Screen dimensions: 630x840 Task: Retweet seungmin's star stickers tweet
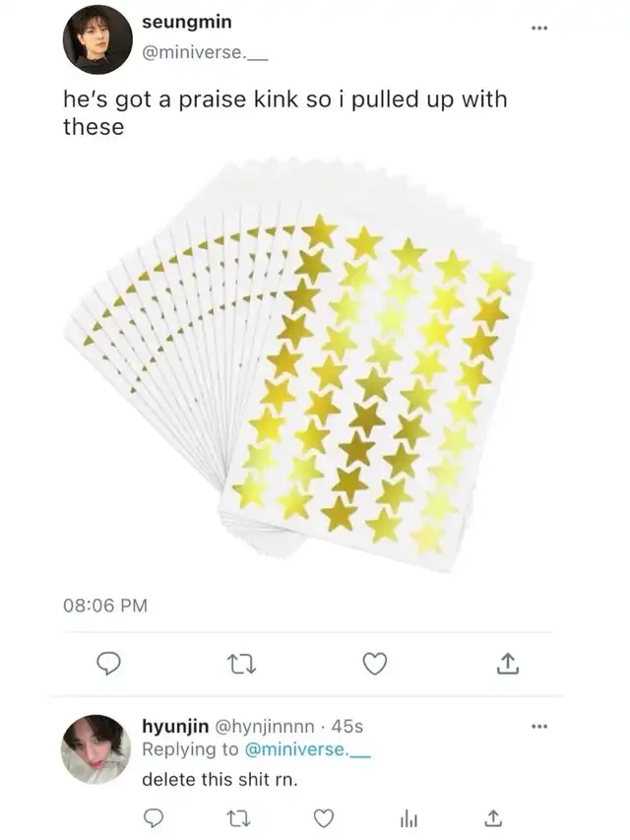click(241, 665)
